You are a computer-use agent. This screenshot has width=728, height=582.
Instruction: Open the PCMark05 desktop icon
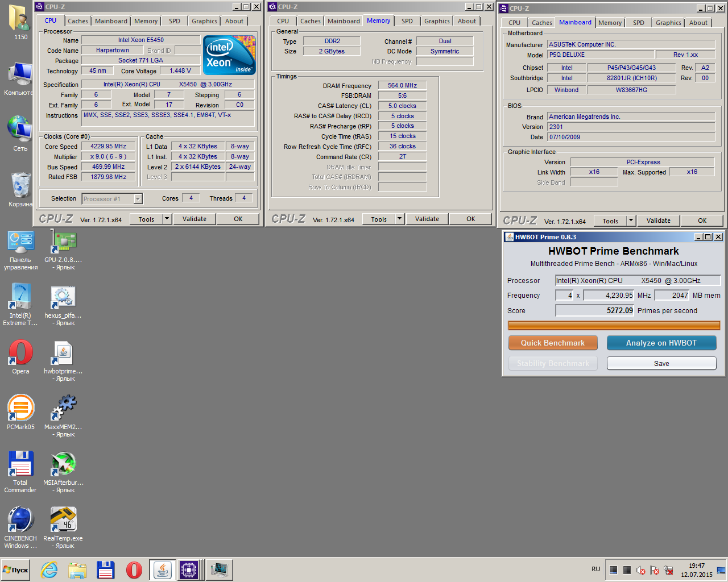click(20, 412)
